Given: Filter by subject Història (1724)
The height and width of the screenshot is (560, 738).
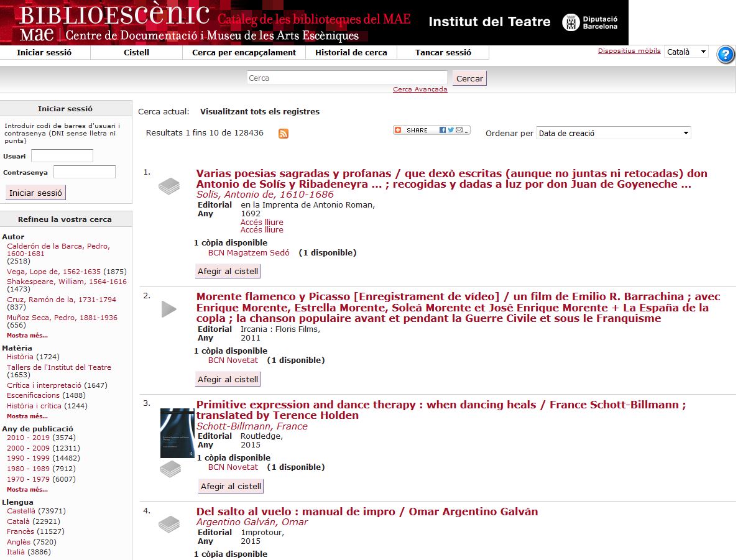Looking at the screenshot, I should (x=20, y=357).
